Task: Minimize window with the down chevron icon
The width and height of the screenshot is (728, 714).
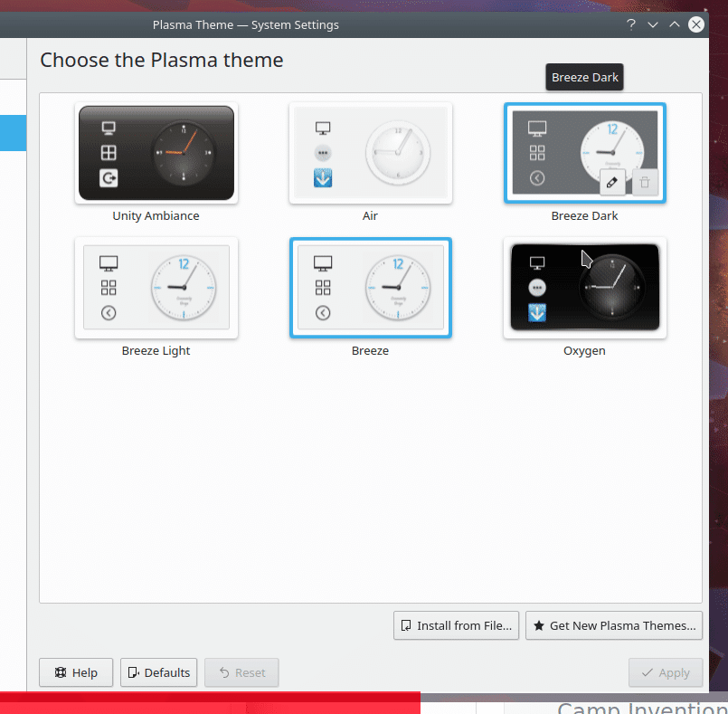Action: (653, 24)
